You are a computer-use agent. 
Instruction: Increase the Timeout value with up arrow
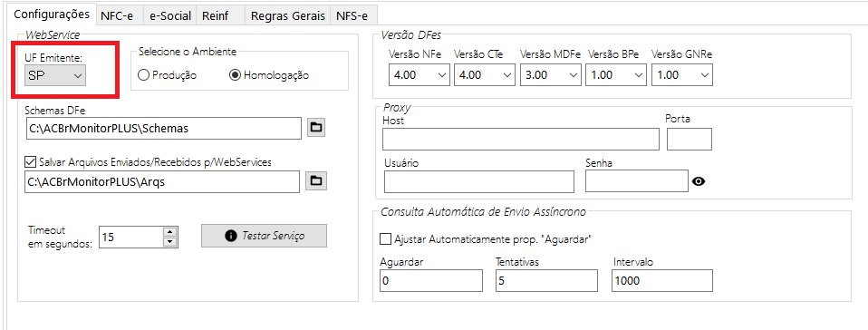(x=170, y=232)
